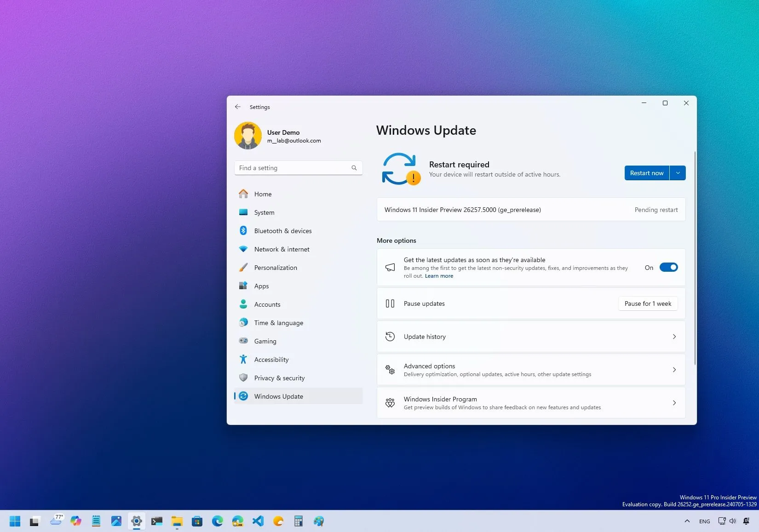Image resolution: width=759 pixels, height=532 pixels.
Task: Open Bluetooth & devices settings
Action: coord(283,230)
